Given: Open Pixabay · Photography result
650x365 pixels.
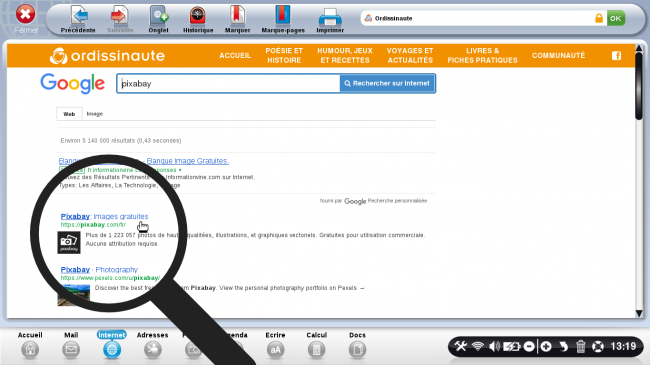Looking at the screenshot, I should (x=99, y=270).
